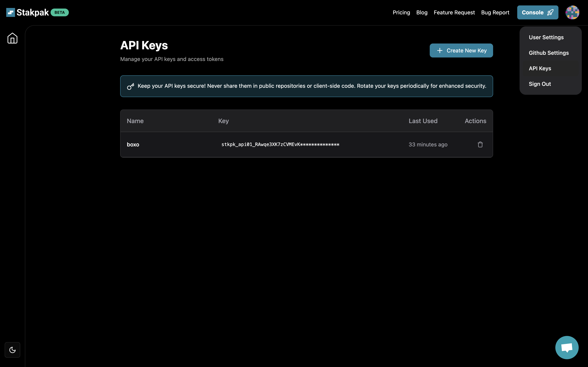Click the BETA badge
The width and height of the screenshot is (588, 367).
pyautogui.click(x=59, y=12)
